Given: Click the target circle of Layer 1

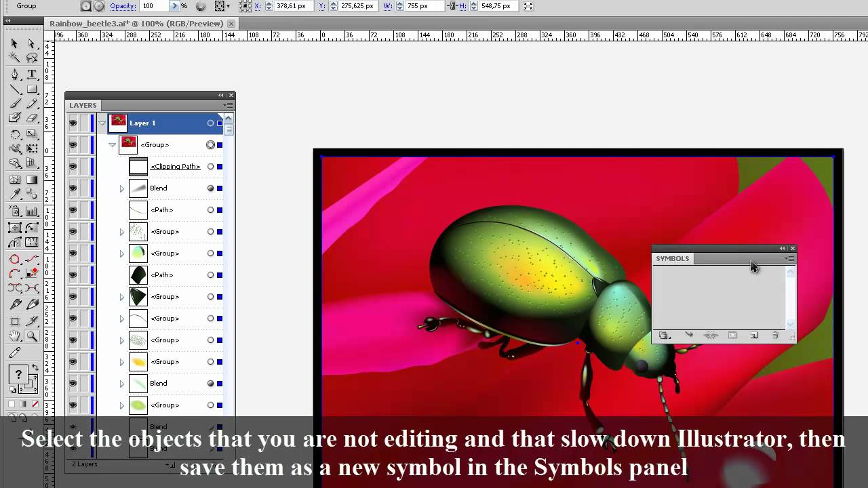Looking at the screenshot, I should pyautogui.click(x=210, y=123).
